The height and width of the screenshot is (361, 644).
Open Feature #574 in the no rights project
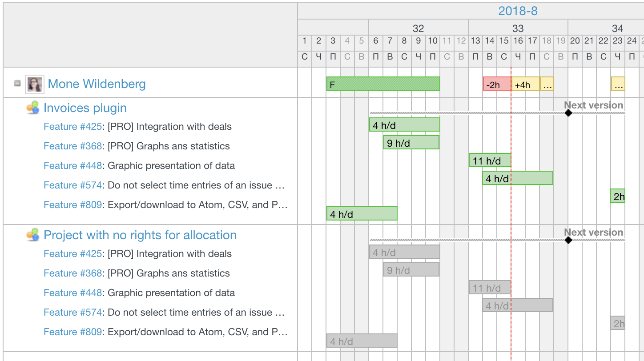coord(73,313)
